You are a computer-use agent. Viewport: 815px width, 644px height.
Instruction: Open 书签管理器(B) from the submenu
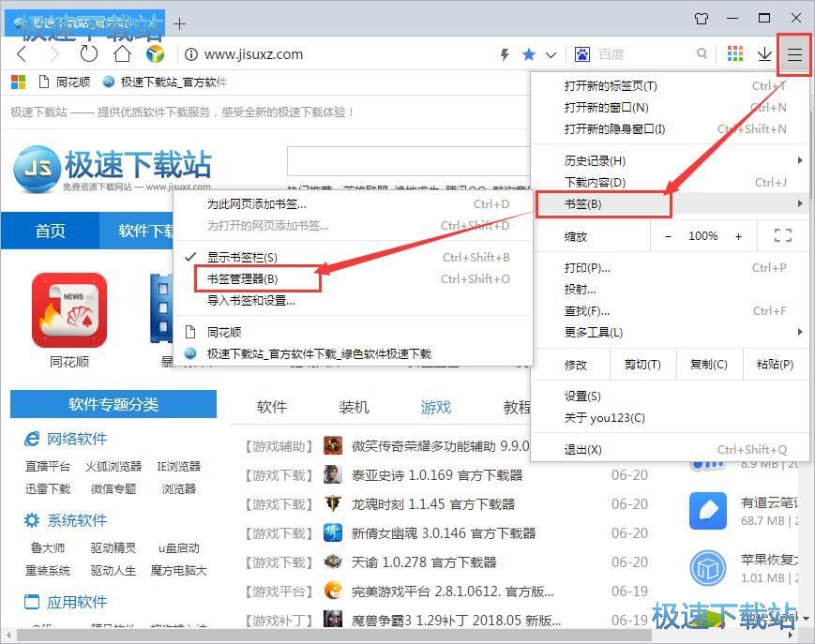[x=353, y=279]
